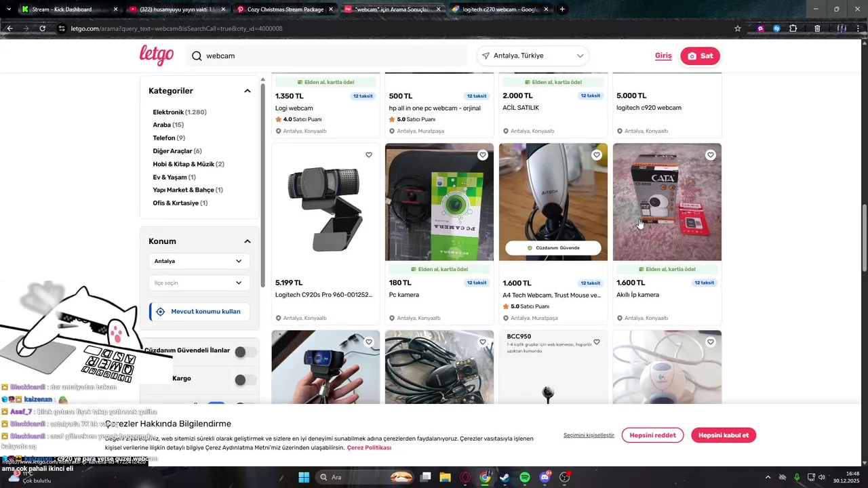Select the Telefon (9) category

coord(169,138)
